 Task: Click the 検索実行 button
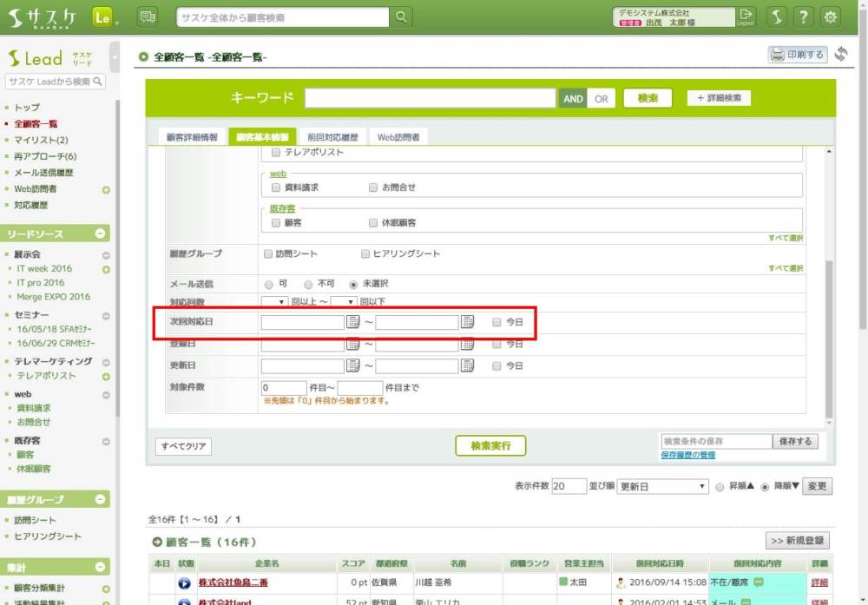[x=490, y=445]
